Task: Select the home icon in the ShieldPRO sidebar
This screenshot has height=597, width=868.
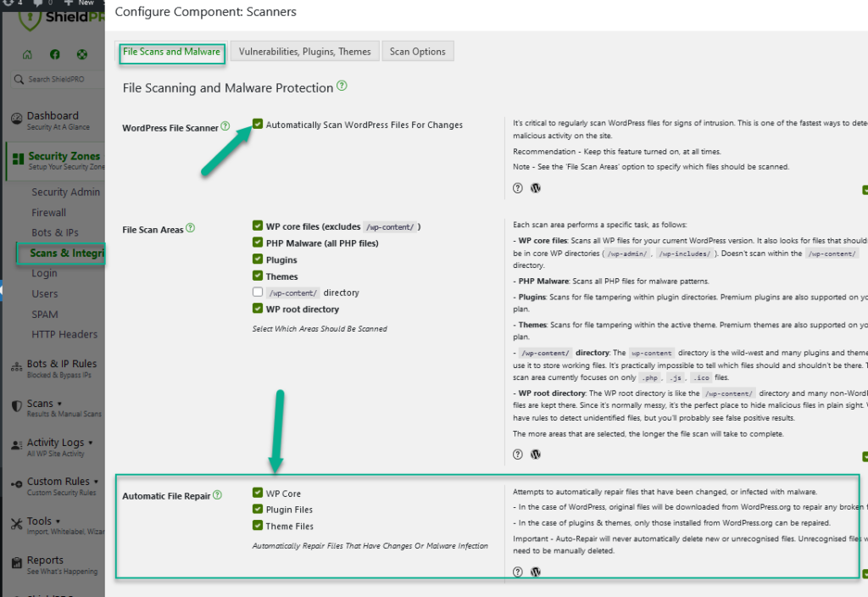Action: tap(27, 53)
